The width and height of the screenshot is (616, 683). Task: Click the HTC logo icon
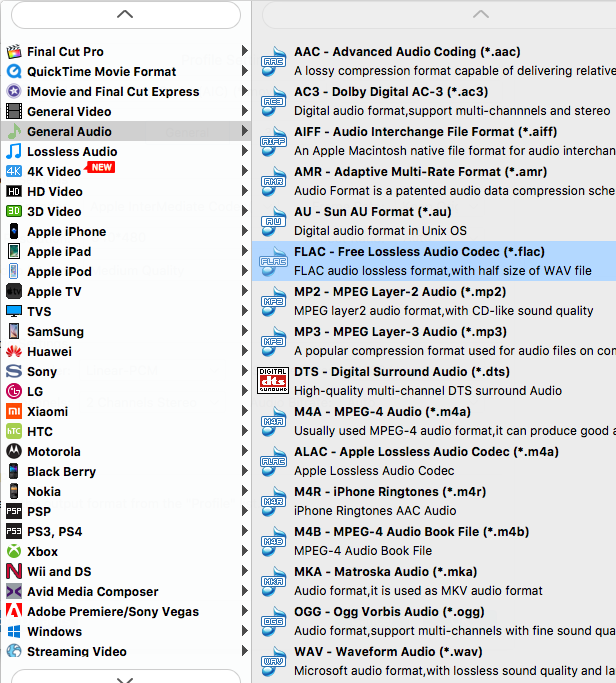click(x=14, y=432)
